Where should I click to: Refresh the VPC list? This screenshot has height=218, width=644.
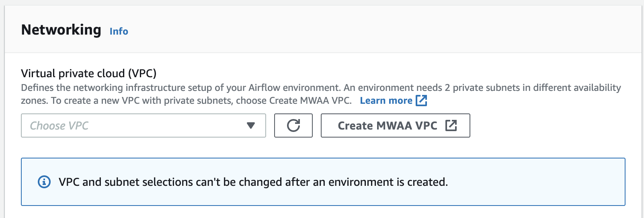click(x=293, y=125)
